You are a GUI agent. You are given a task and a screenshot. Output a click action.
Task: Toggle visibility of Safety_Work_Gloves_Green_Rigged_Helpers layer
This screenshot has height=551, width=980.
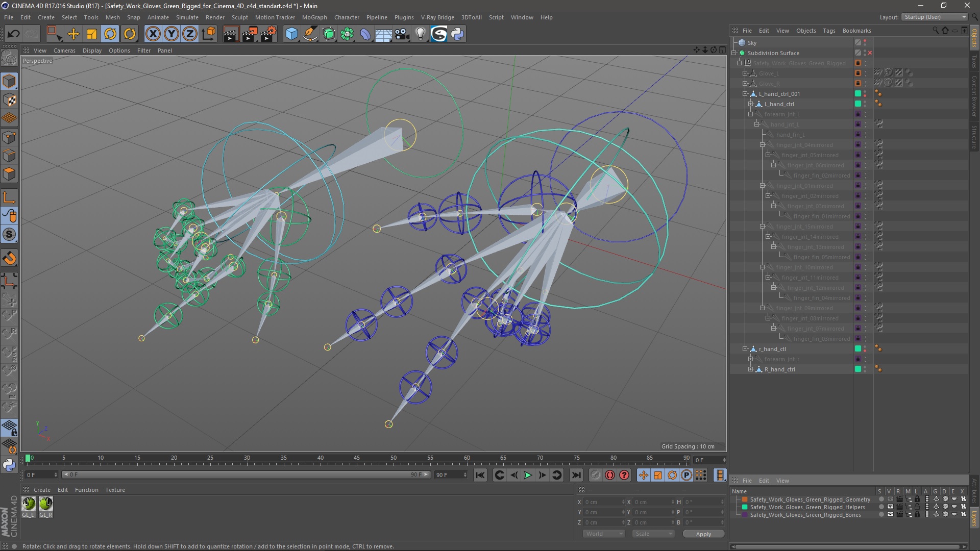(890, 507)
